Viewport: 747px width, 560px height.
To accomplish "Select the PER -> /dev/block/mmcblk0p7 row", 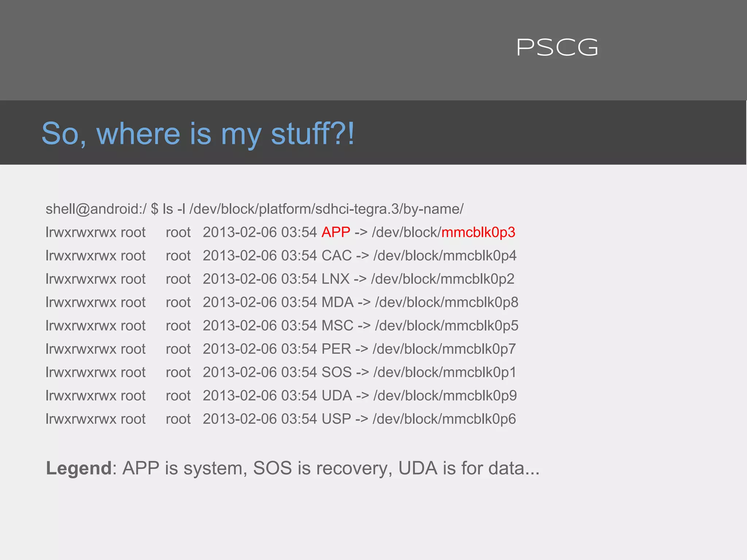I will (x=280, y=349).
